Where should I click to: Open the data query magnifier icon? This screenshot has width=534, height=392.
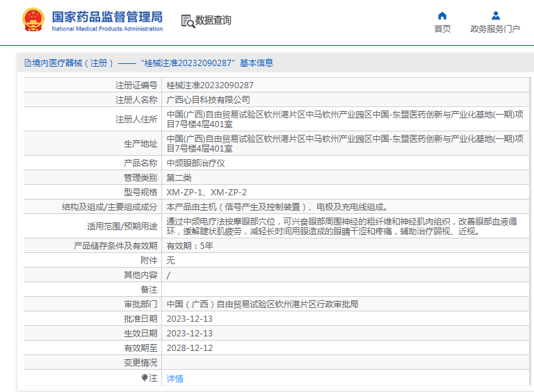point(188,21)
